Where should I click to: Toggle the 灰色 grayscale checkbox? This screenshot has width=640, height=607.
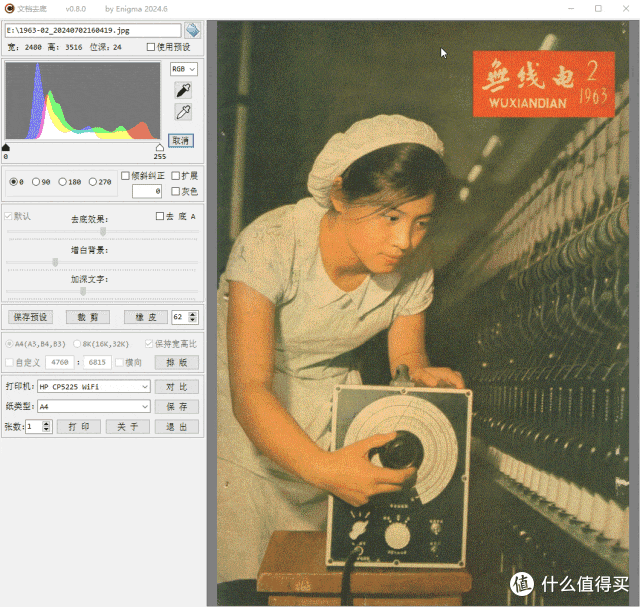click(176, 191)
